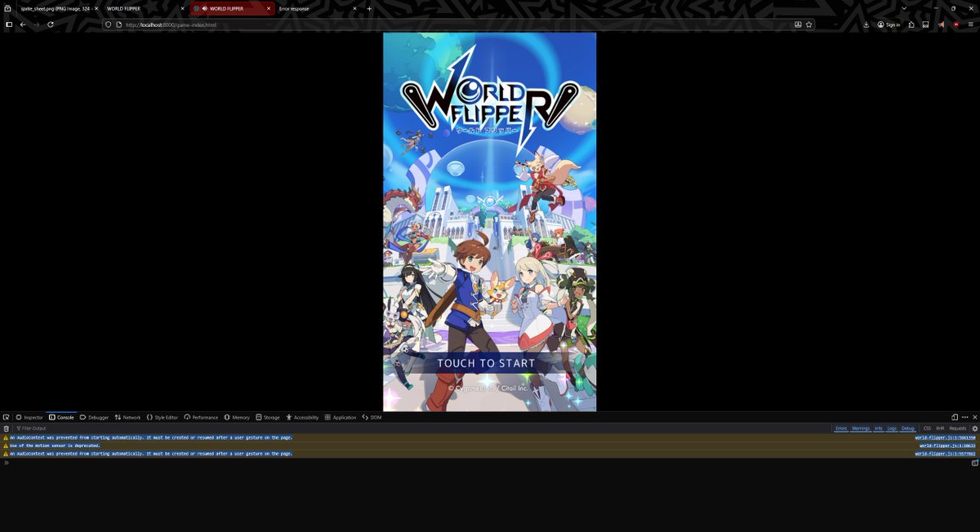
Task: Switch console to multi-line editor mode
Action: (974, 463)
